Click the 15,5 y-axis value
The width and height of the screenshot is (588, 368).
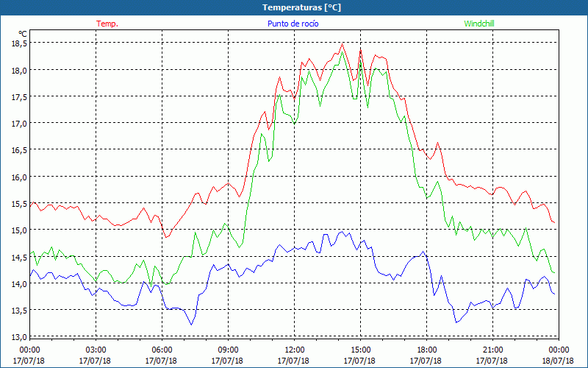[x=19, y=204]
